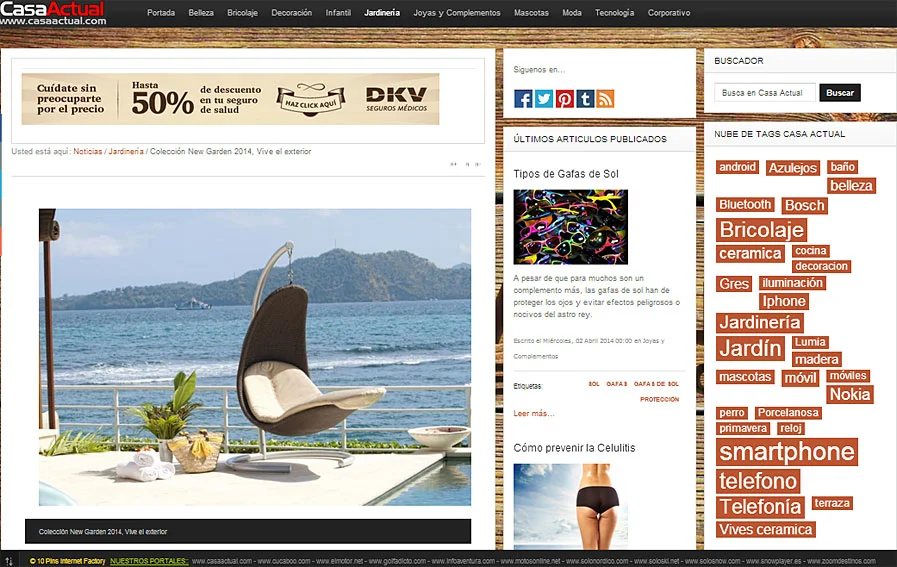Viewport: 897px width, 567px height.
Task: Select the Azulejos tag
Action: 793,168
